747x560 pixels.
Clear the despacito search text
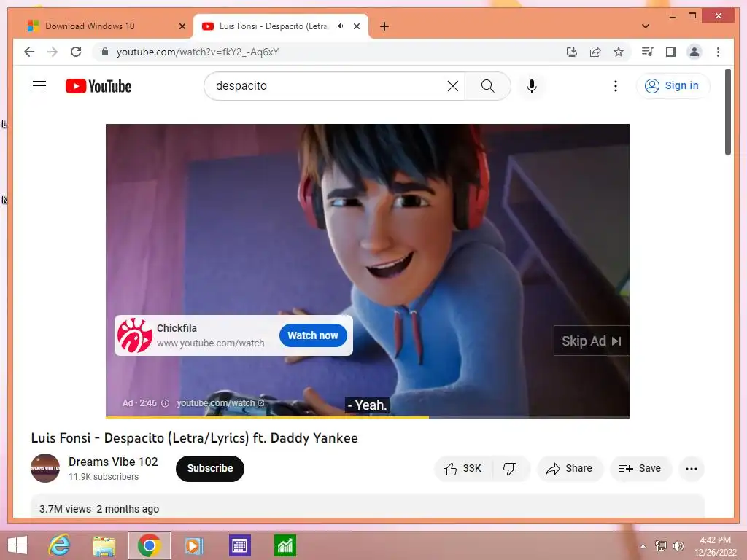452,86
